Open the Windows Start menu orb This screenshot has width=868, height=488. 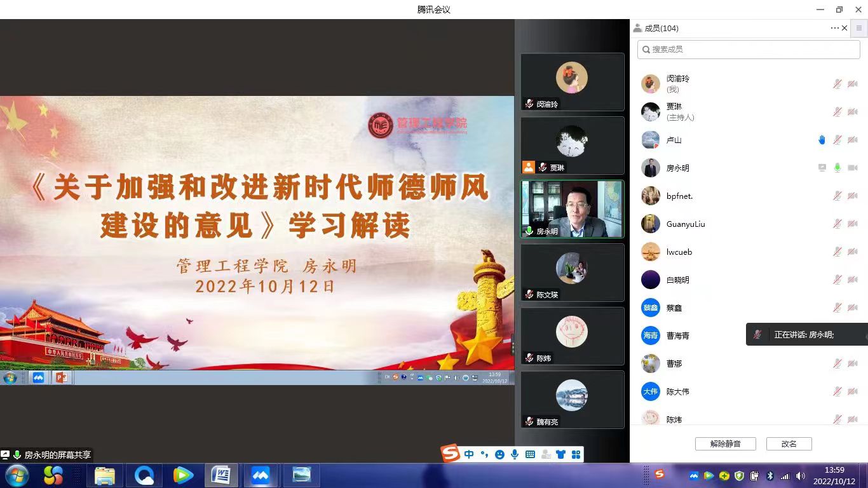point(17,475)
